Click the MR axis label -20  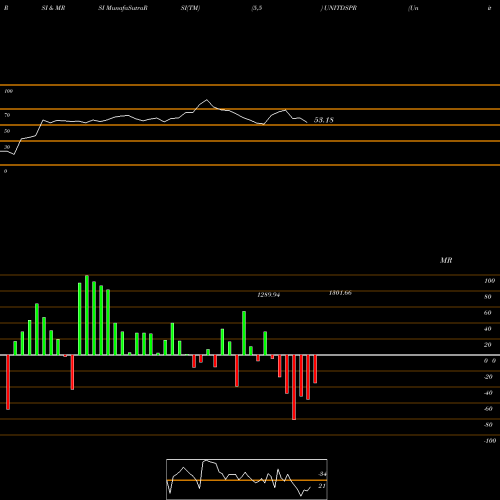pos(488,377)
